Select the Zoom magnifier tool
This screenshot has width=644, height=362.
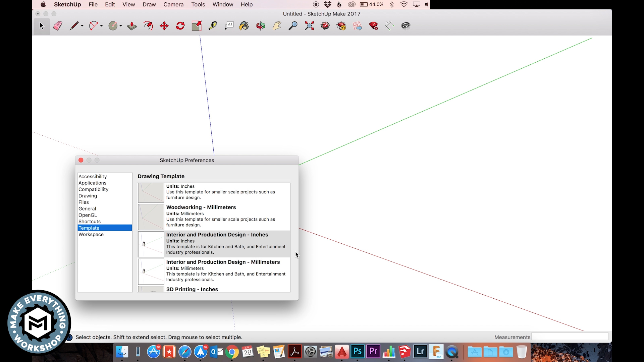(x=293, y=26)
